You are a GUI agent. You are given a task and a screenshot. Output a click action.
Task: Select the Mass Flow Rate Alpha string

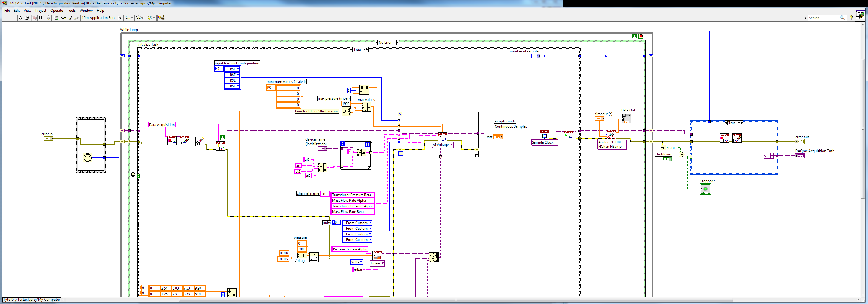(x=352, y=201)
